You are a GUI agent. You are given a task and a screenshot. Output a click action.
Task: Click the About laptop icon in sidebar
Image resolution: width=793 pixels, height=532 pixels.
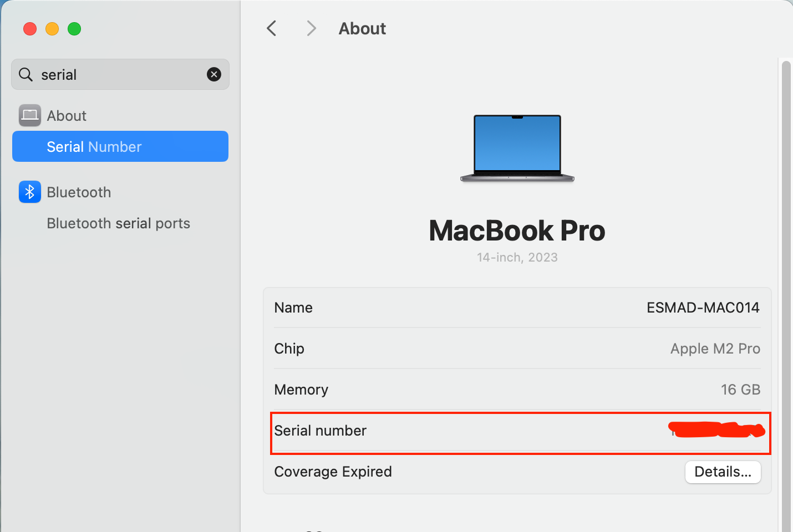(30, 115)
